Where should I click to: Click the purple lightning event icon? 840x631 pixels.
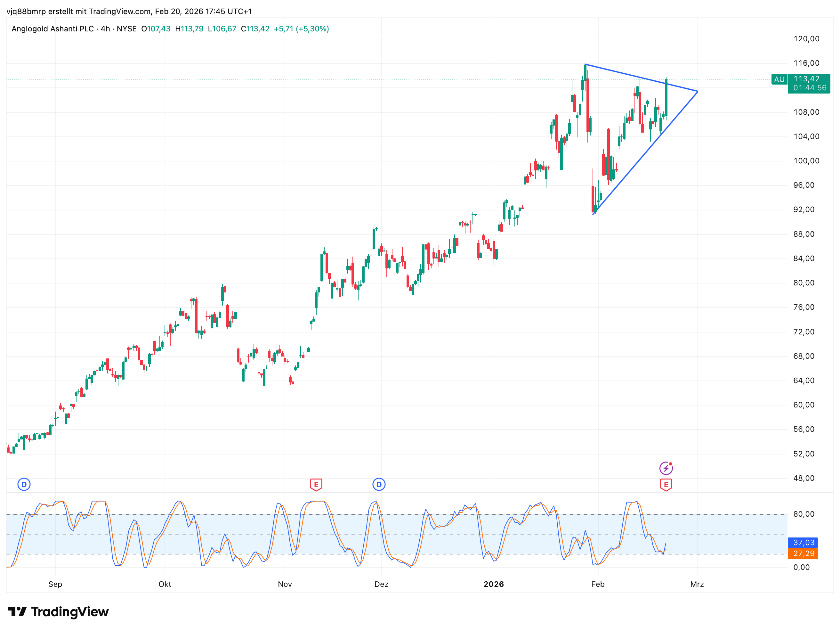tap(666, 468)
